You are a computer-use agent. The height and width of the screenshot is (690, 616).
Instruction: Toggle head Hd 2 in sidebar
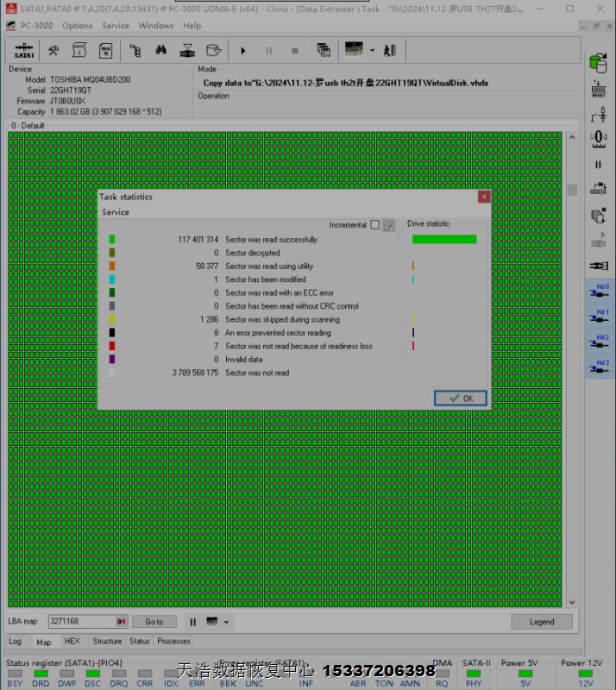(x=598, y=342)
